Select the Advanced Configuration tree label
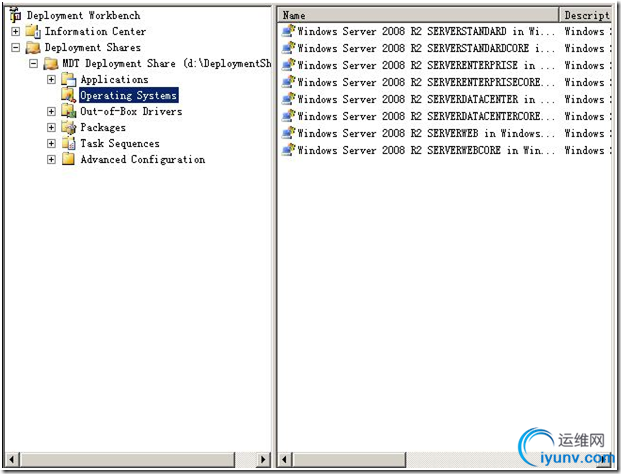 tap(143, 159)
